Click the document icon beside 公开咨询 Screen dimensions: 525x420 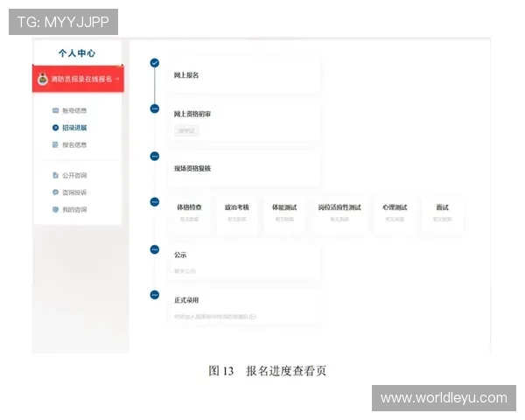(56, 175)
